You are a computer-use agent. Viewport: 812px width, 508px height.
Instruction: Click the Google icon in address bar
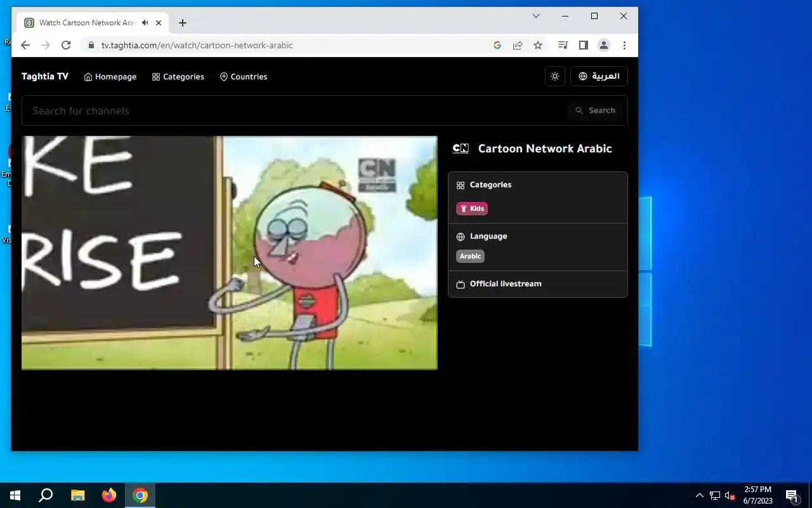[497, 45]
